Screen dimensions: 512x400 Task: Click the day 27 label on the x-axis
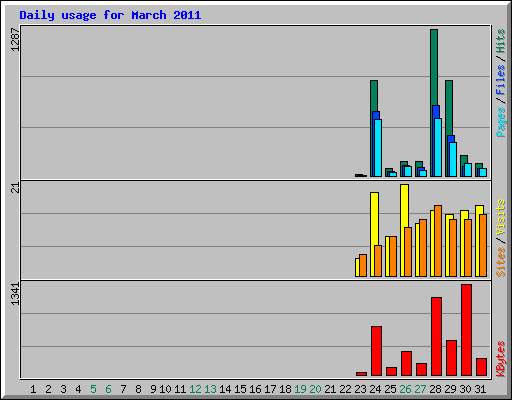[x=420, y=389]
